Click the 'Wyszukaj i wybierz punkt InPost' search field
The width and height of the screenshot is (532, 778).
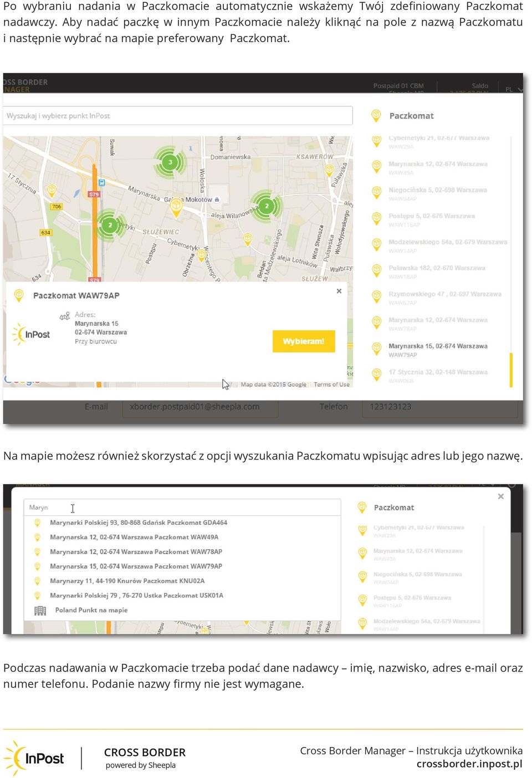178,116
